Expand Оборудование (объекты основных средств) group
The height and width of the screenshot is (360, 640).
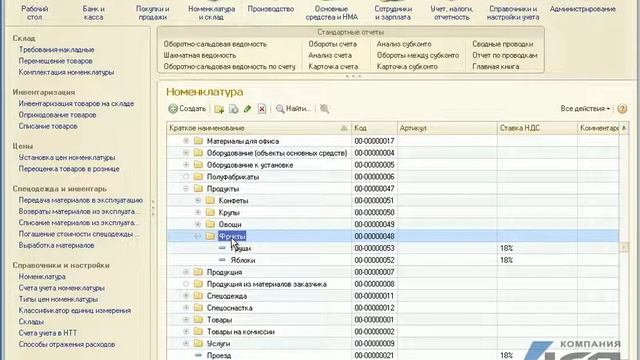tap(186, 153)
